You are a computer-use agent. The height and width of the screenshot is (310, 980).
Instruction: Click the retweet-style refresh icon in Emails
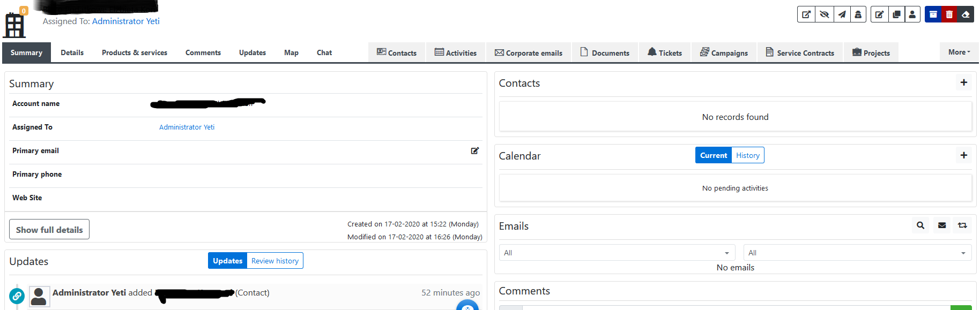pyautogui.click(x=963, y=225)
